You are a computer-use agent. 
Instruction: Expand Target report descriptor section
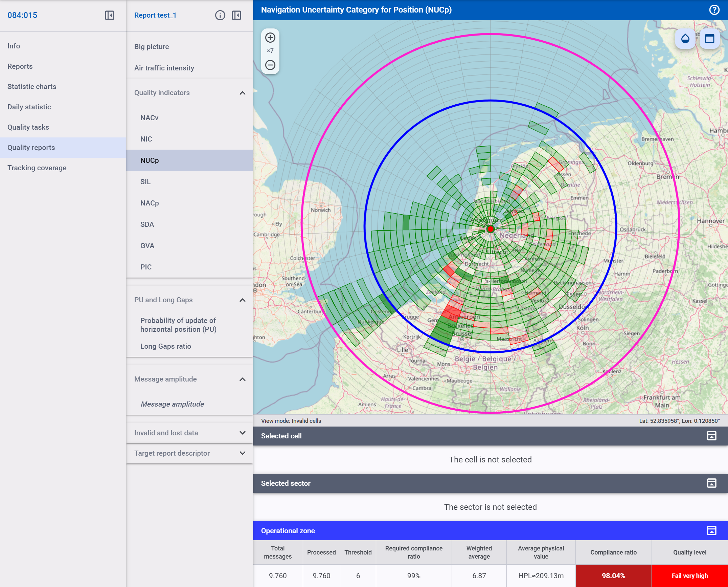(242, 453)
